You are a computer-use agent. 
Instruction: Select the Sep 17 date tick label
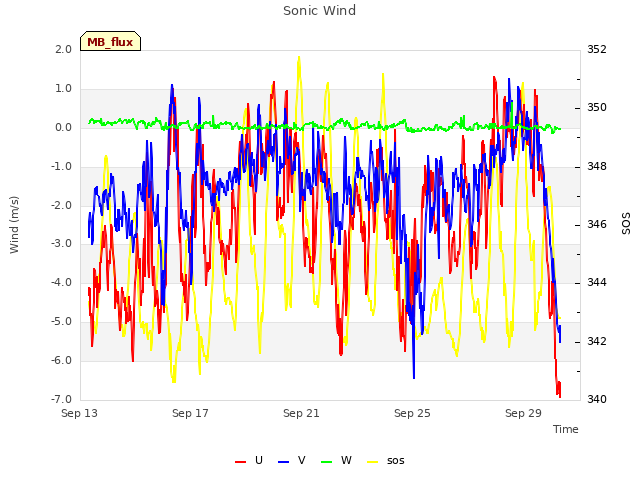click(x=190, y=413)
